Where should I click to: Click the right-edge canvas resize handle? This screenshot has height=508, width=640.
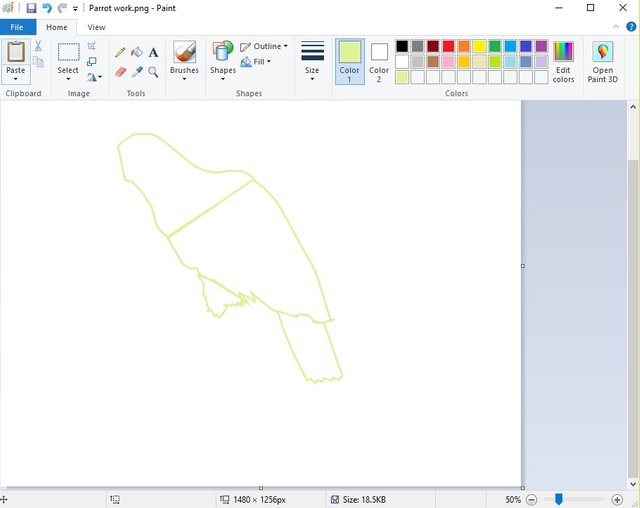point(523,266)
